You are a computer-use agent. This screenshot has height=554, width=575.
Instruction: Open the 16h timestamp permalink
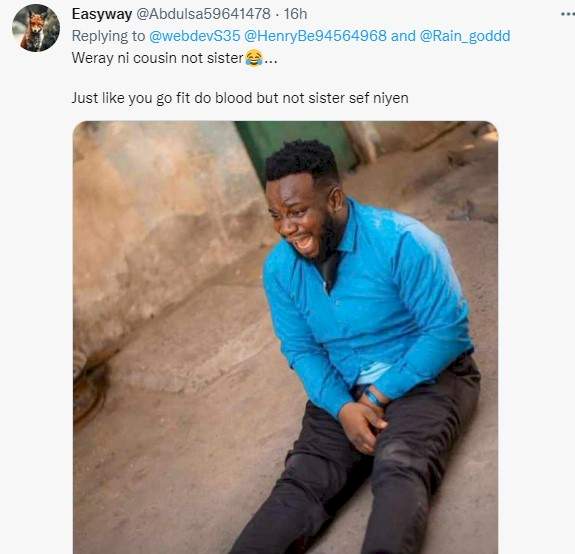[x=295, y=14]
